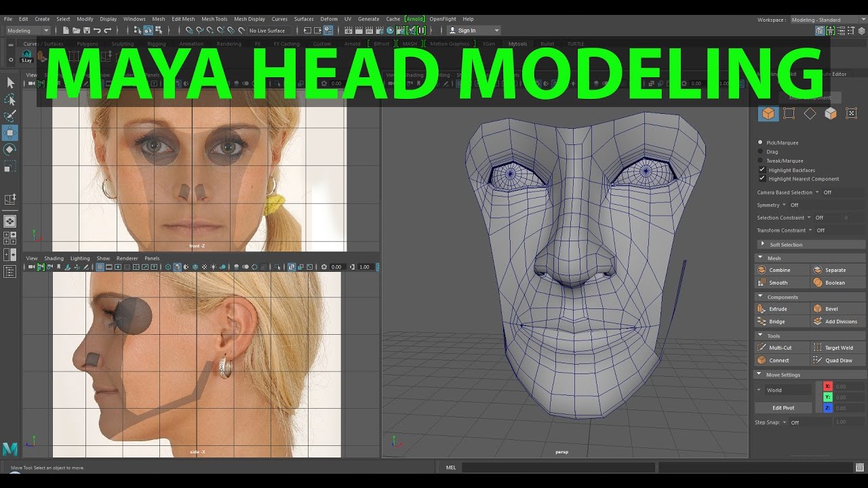Open the Boolean mesh tool

pos(838,283)
